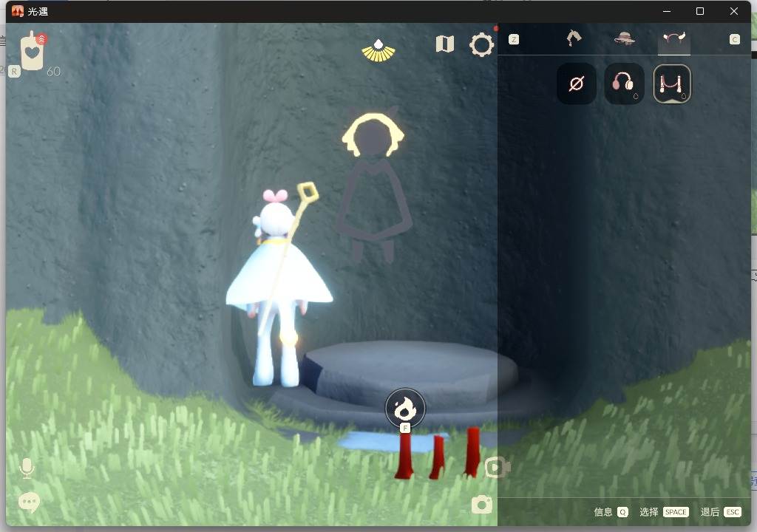Toggle the microphone icon
The image size is (757, 532).
27,468
